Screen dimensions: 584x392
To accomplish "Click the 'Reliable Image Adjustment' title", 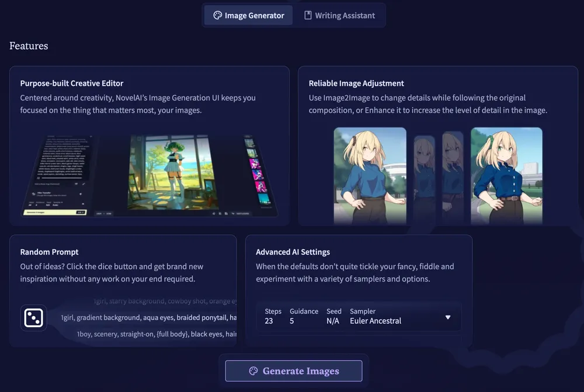I will [356, 83].
